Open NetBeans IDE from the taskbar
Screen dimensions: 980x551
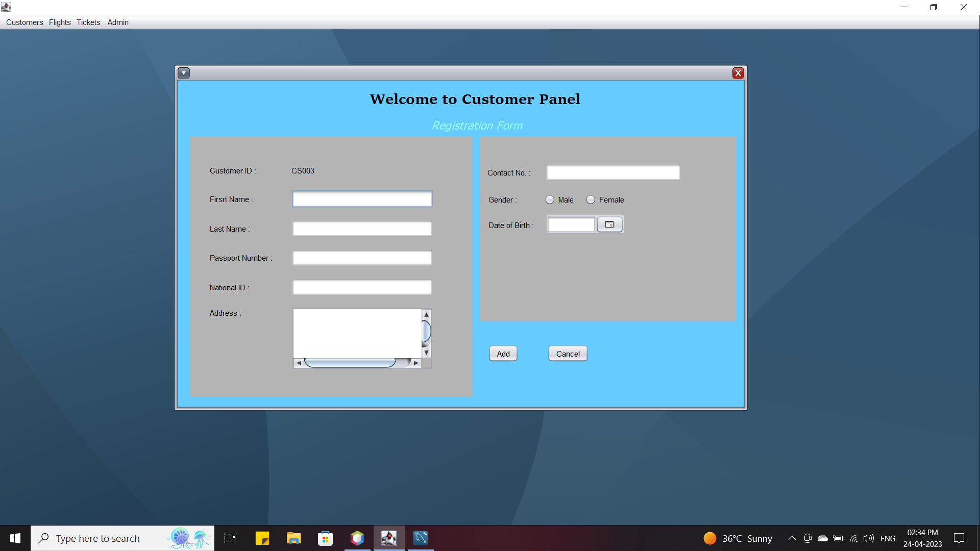357,538
